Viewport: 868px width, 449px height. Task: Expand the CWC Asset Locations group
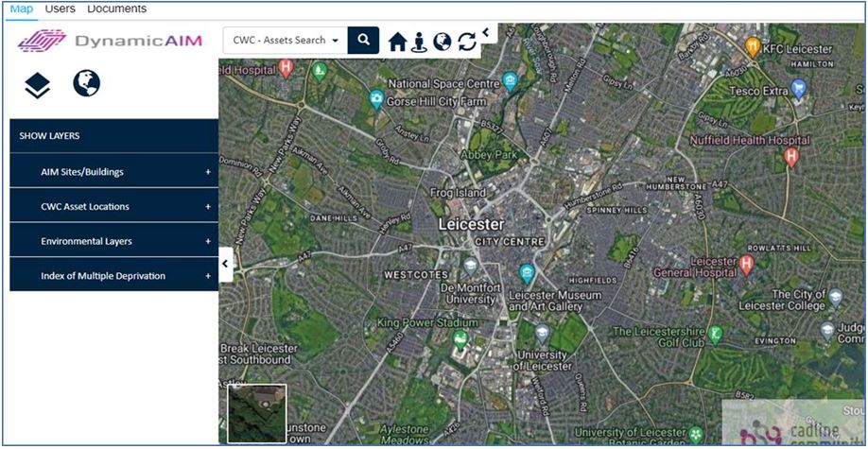click(x=114, y=206)
